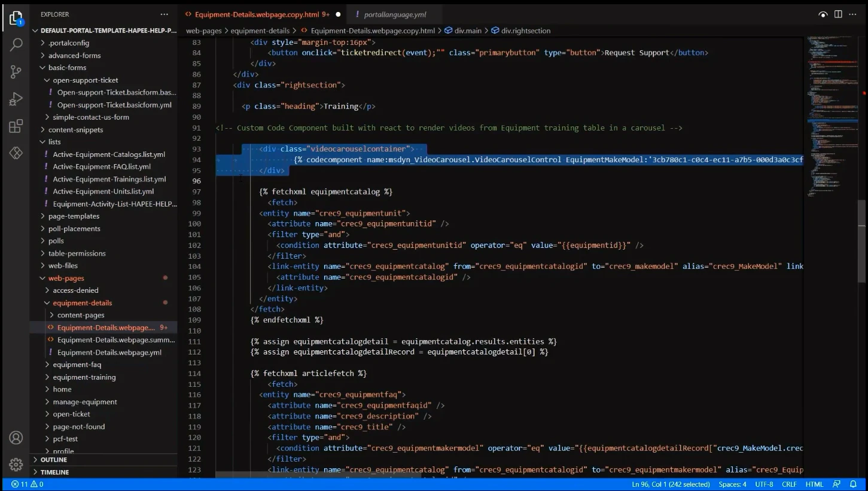Viewport: 868px width, 491px height.
Task: Collapse the lists folder
Action: pos(54,142)
